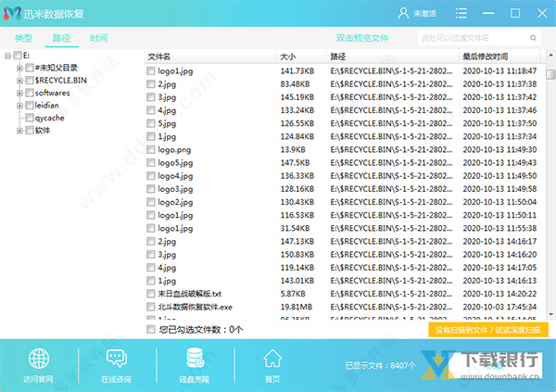Switch to the 类型 tab
This screenshot has height=392, width=556.
[23, 38]
